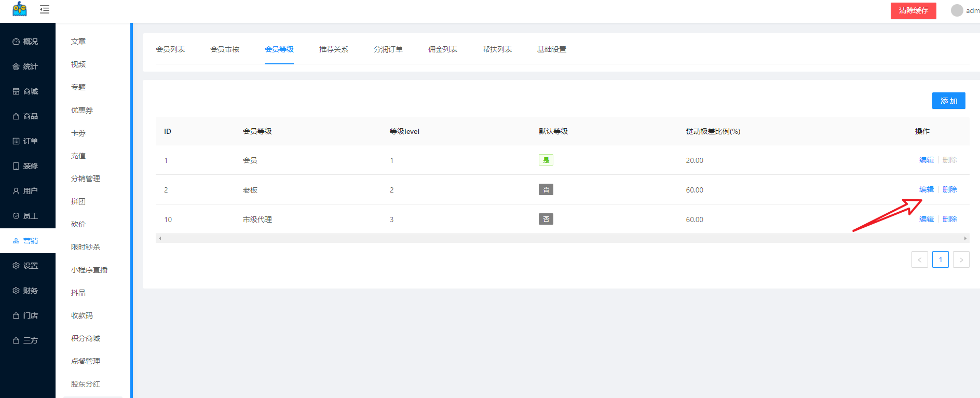Open the 基础设置 tab
The image size is (980, 398).
[551, 49]
